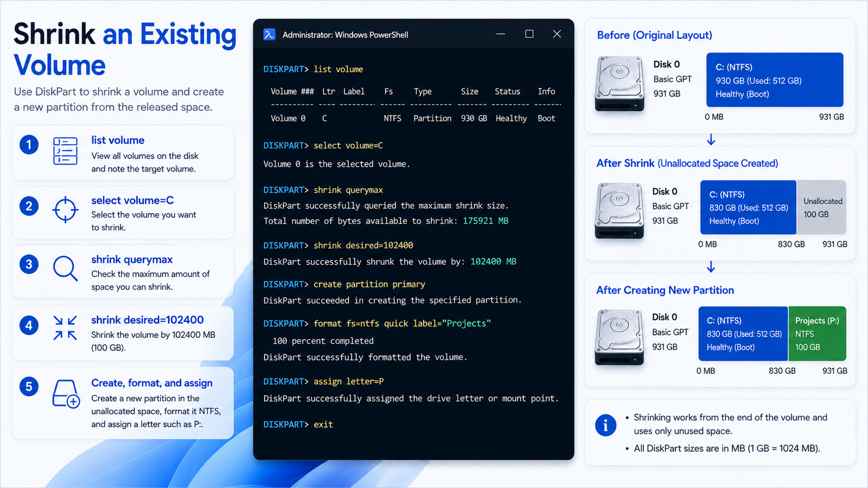Screen dimensions: 868x488
Task: Click the list volume checklist icon
Action: (x=65, y=151)
